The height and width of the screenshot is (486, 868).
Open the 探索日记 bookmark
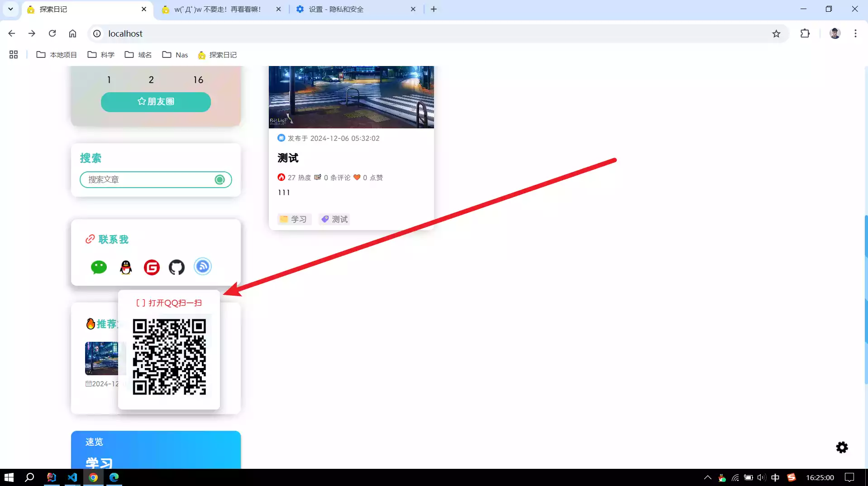click(x=217, y=55)
